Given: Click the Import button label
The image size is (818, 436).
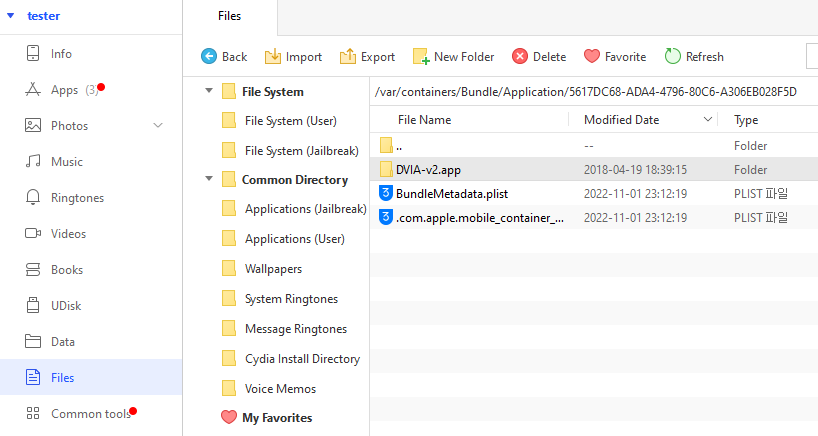Looking at the screenshot, I should tap(304, 57).
